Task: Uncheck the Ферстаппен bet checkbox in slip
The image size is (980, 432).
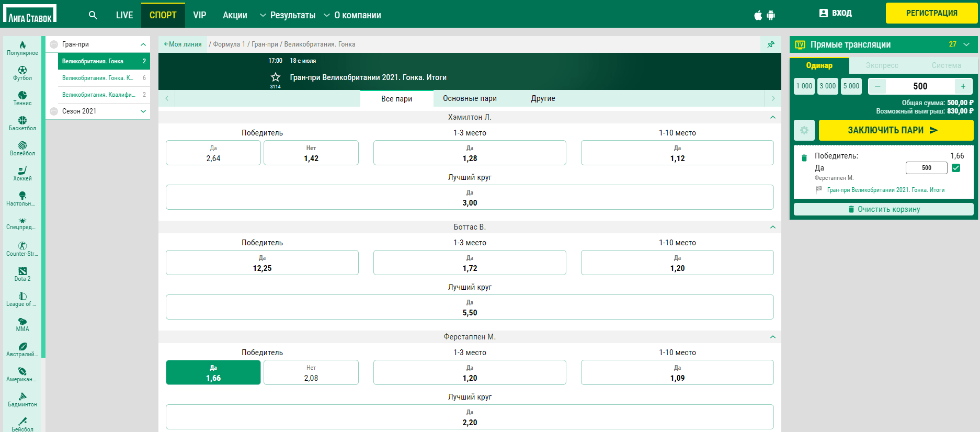Action: [x=956, y=168]
